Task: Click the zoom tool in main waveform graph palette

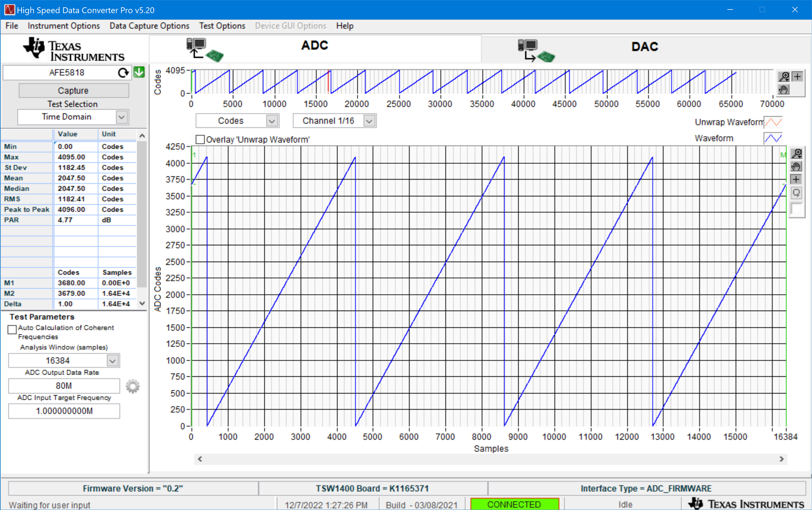Action: tap(797, 154)
